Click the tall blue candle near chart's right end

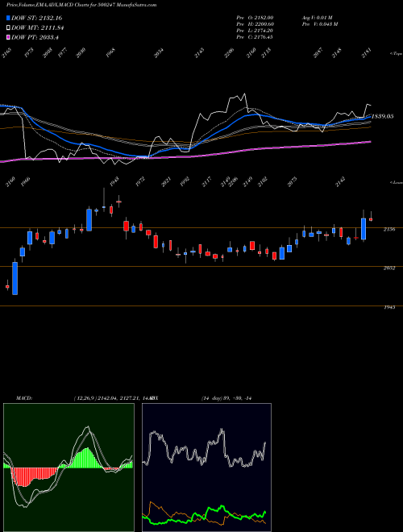pyautogui.click(x=364, y=229)
